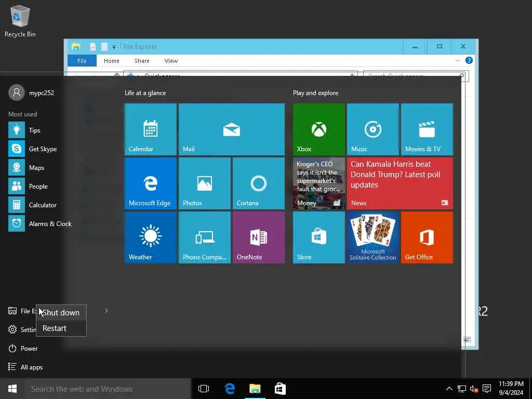The width and height of the screenshot is (532, 399).
Task: Switch to Home tab in File Explorer
Action: tap(112, 61)
